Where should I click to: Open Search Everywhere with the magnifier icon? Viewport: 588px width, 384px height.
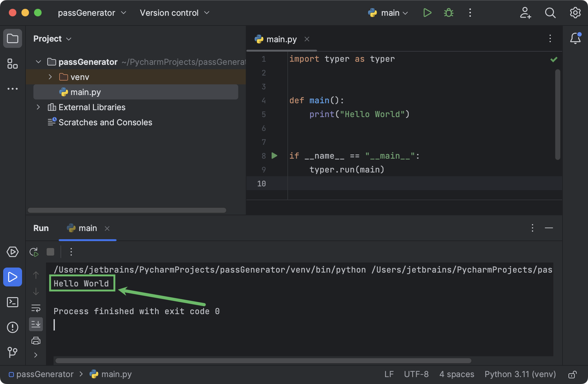pyautogui.click(x=550, y=13)
